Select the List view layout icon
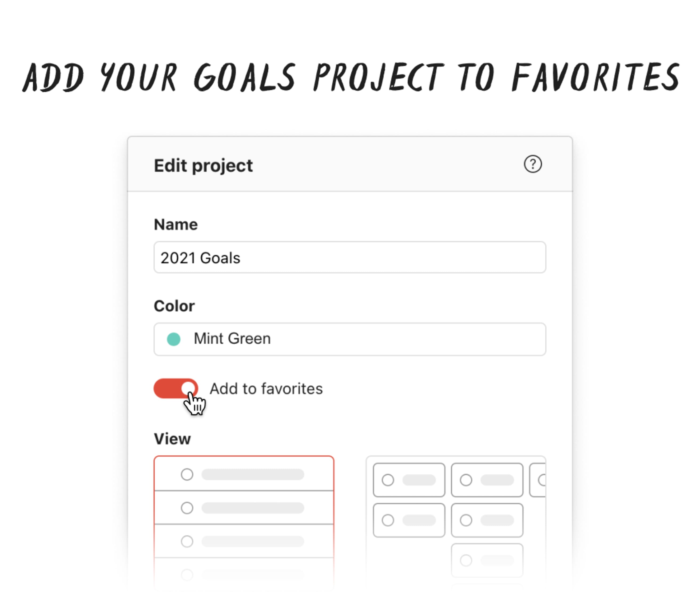Screen dimensions: 700x600 244,507
